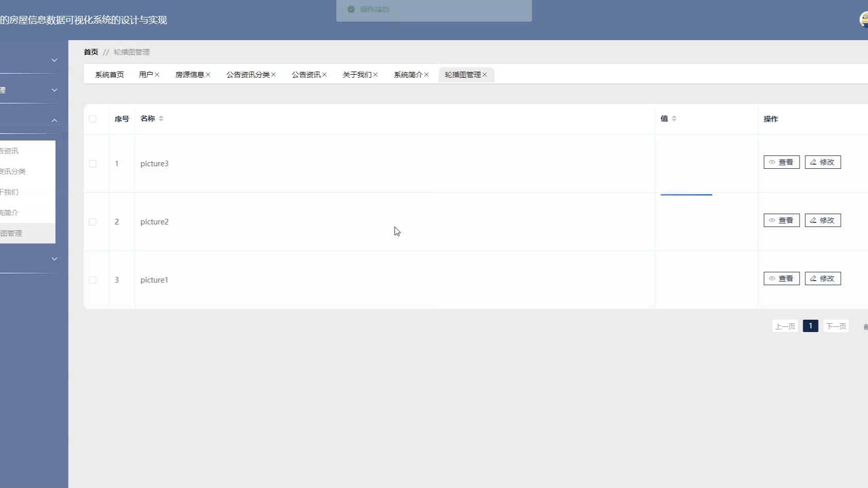868x488 pixels.
Task: Click the view (查看) icon for picture3
Action: (x=781, y=162)
